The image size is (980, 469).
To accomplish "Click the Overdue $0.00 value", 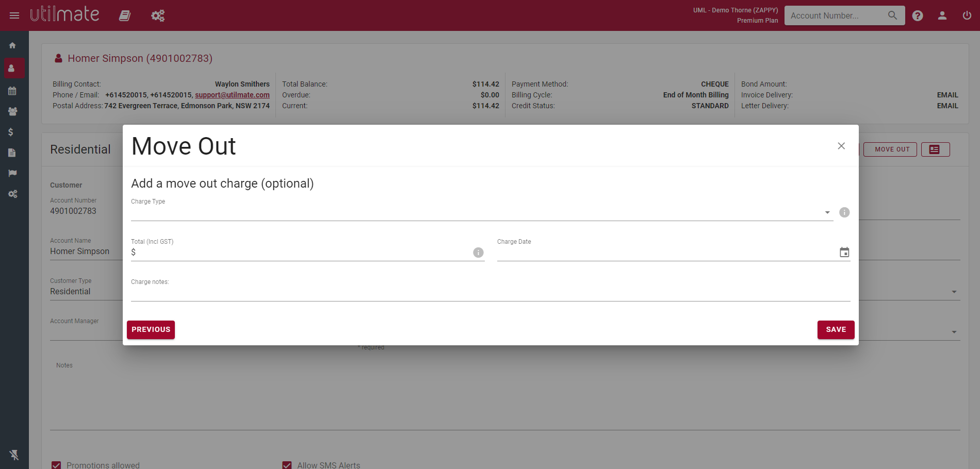I will (489, 95).
